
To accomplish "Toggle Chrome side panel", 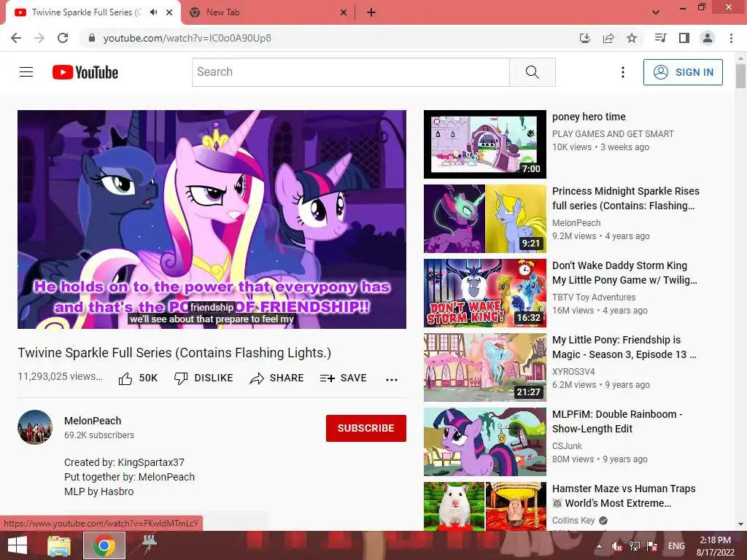I will click(x=684, y=38).
